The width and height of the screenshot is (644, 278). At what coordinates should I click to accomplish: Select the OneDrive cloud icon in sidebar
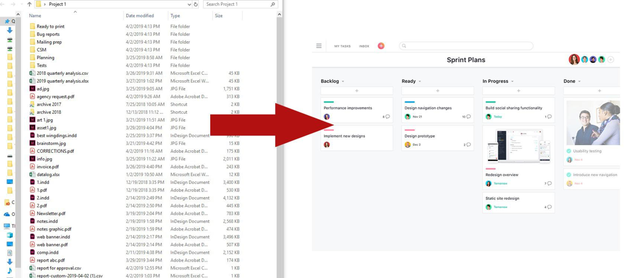pos(7,214)
